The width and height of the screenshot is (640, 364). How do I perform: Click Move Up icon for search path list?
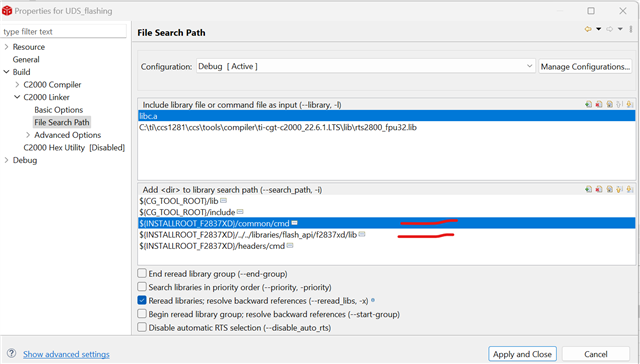click(620, 189)
